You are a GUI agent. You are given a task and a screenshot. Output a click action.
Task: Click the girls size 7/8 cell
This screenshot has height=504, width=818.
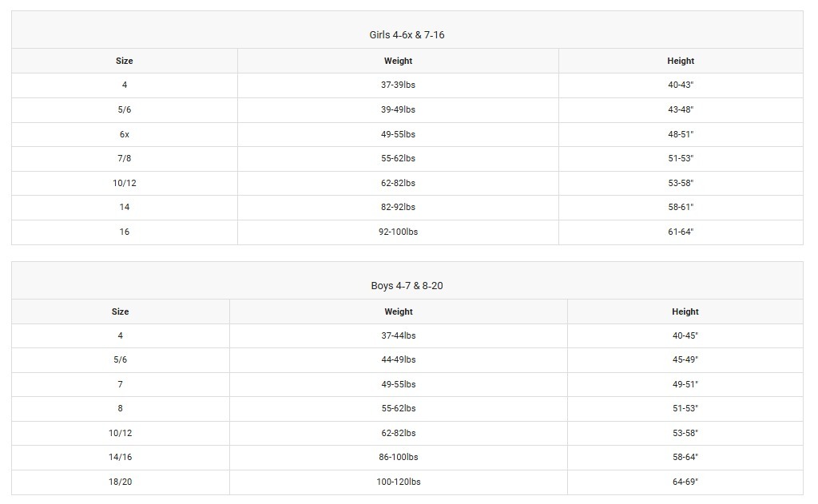click(125, 158)
